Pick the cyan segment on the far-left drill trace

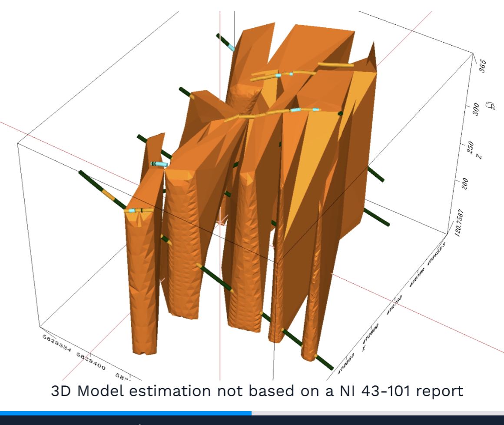point(130,211)
